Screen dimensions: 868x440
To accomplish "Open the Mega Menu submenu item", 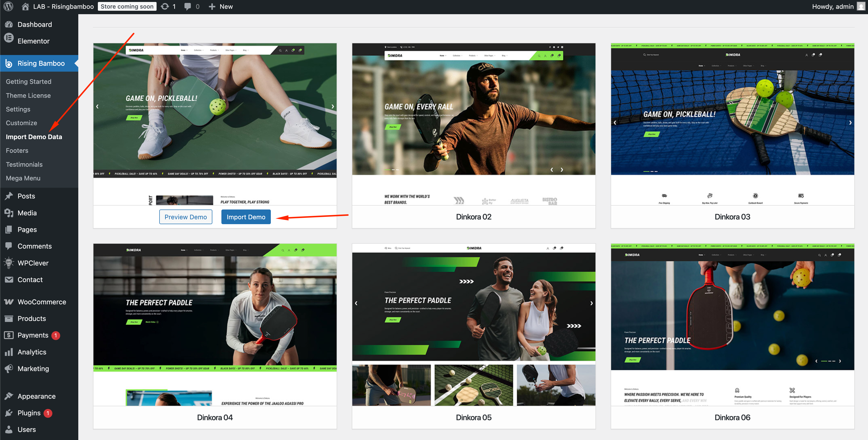I will [x=23, y=178].
